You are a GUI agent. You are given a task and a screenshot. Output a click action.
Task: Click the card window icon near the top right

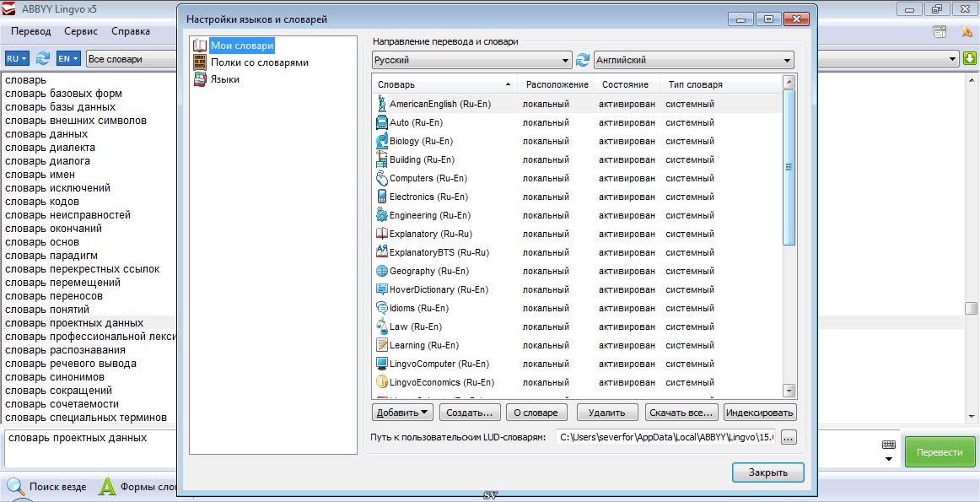coord(940,31)
